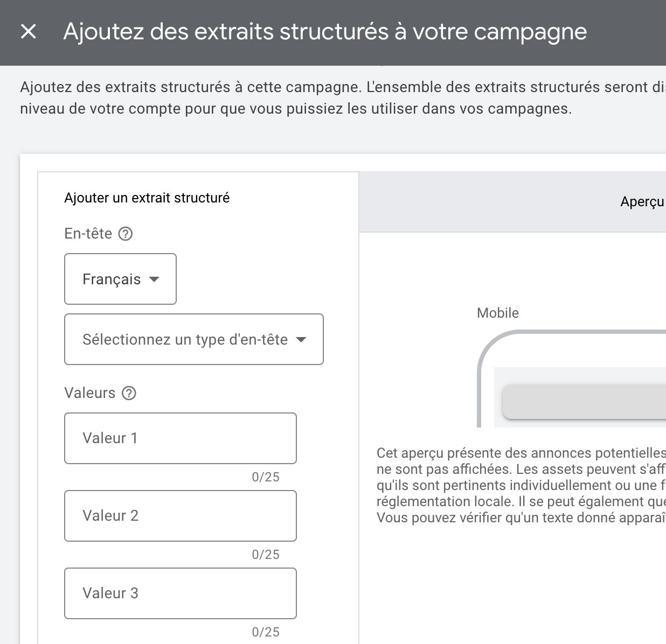Expand the Sélectionnez un type d'en-tête dropdown
666x644 pixels.
pos(193,339)
